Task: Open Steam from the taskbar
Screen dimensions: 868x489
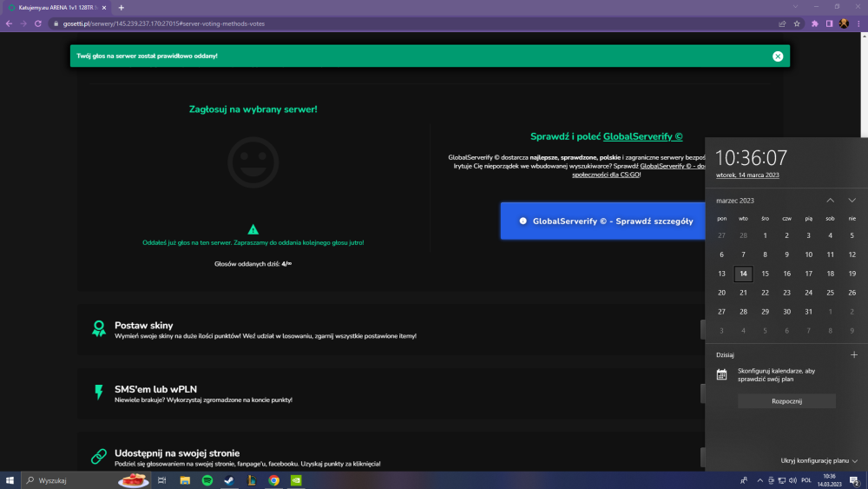Action: pyautogui.click(x=229, y=480)
